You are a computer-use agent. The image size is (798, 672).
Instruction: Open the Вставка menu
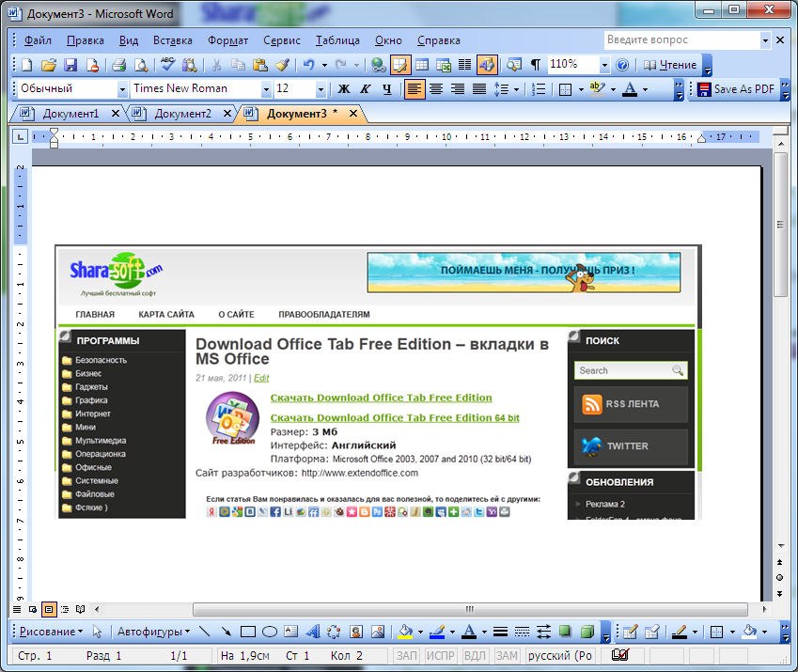tap(173, 40)
